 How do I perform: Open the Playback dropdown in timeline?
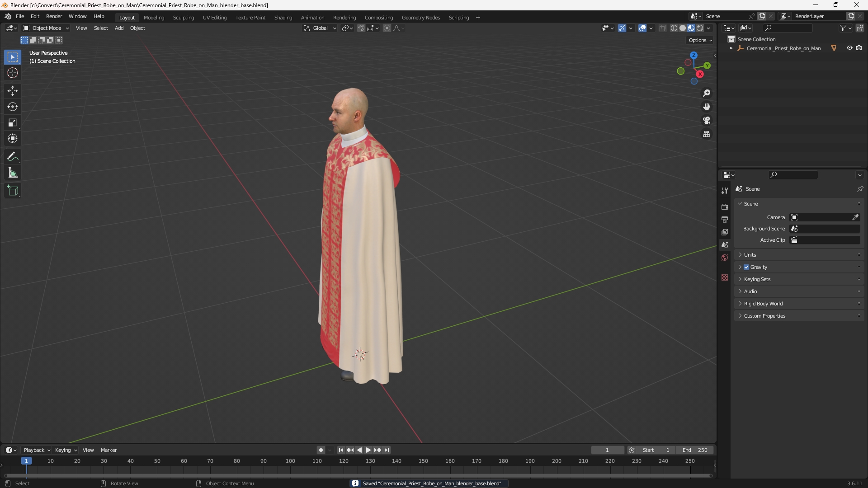point(37,450)
